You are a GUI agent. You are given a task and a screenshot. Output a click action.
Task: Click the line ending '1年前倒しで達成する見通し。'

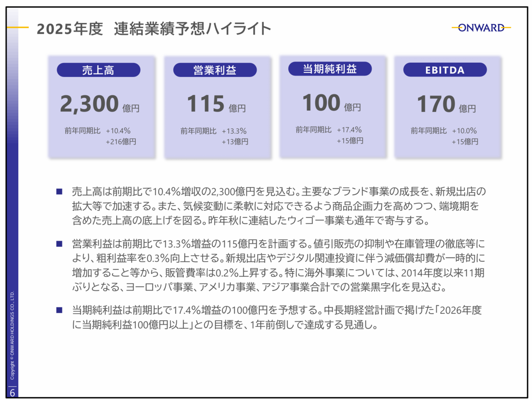(x=225, y=326)
